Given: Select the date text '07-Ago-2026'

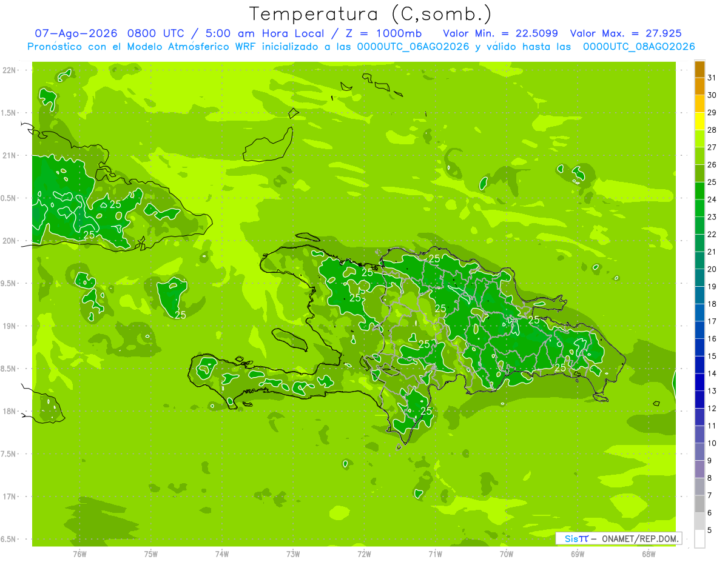Looking at the screenshot, I should click(x=75, y=34).
